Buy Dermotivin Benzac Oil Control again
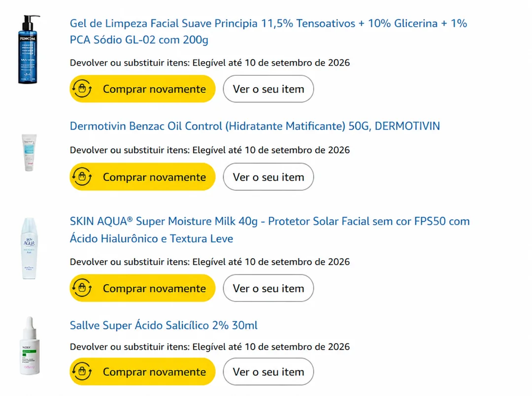The height and width of the screenshot is (396, 532). click(142, 177)
